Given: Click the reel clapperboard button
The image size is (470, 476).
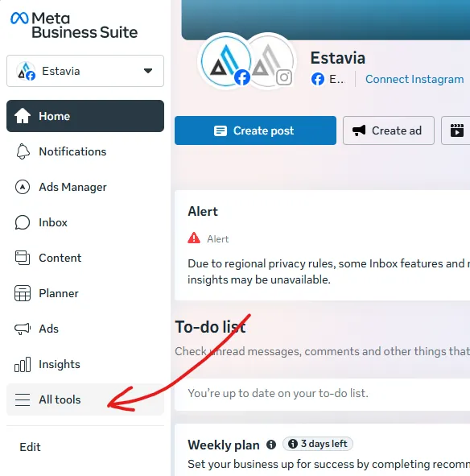Looking at the screenshot, I should tap(456, 130).
